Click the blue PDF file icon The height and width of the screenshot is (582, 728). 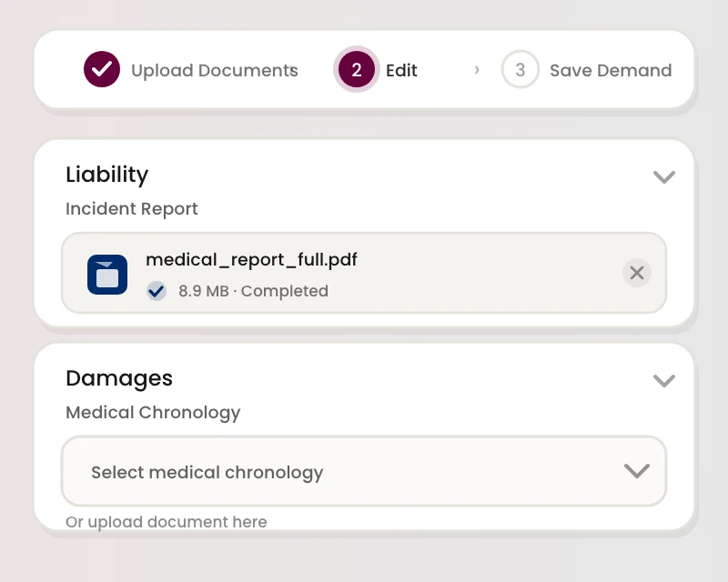coord(107,275)
